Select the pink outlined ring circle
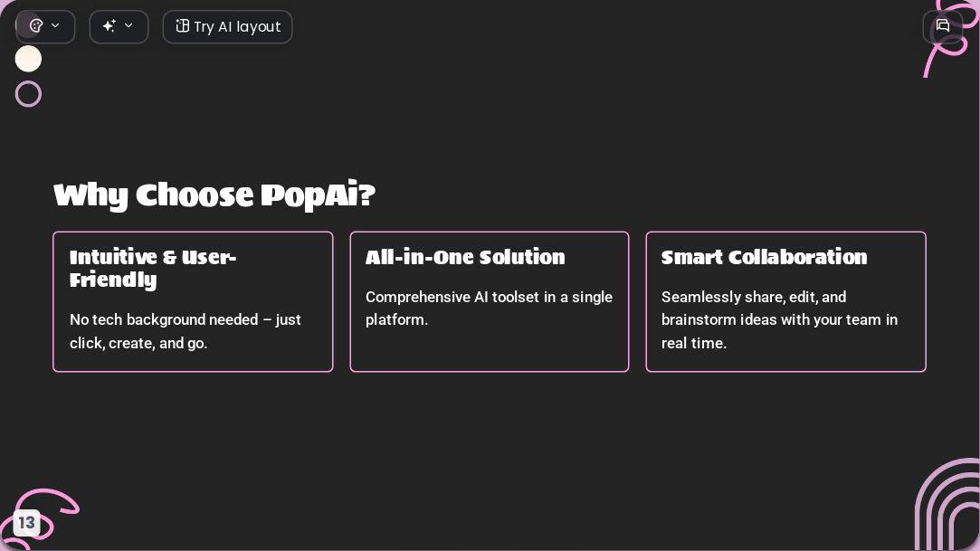Viewport: 980px width, 551px height. tap(28, 94)
